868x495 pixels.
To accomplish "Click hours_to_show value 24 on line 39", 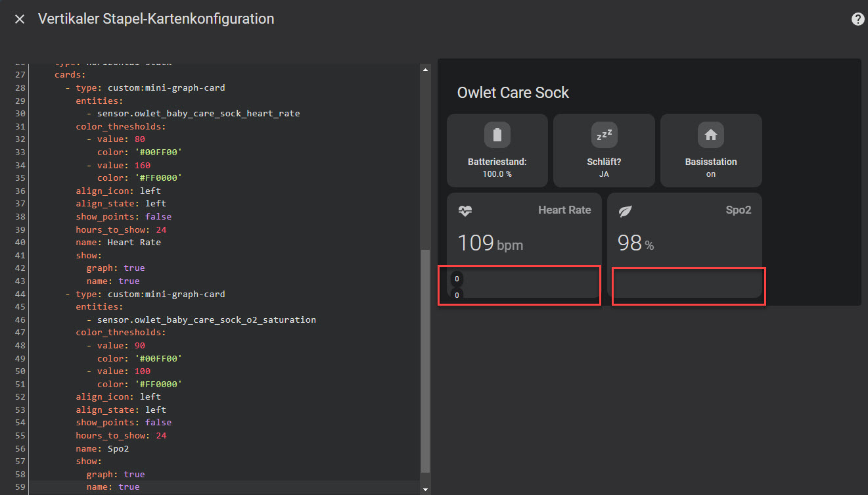I will [161, 229].
